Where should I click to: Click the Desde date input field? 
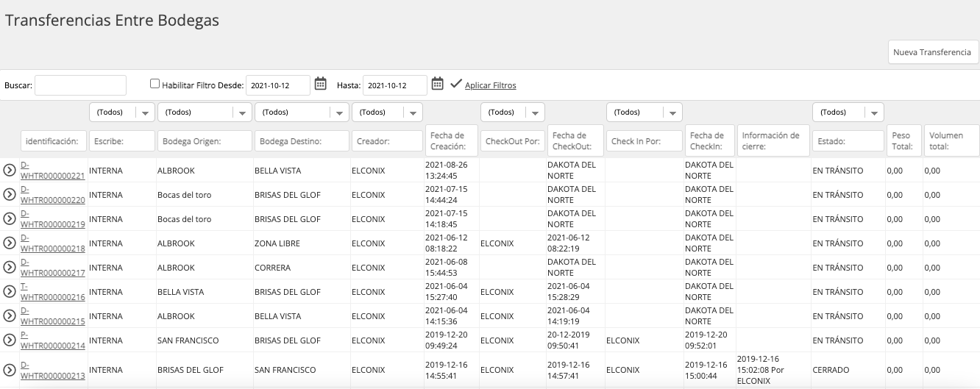pos(277,85)
